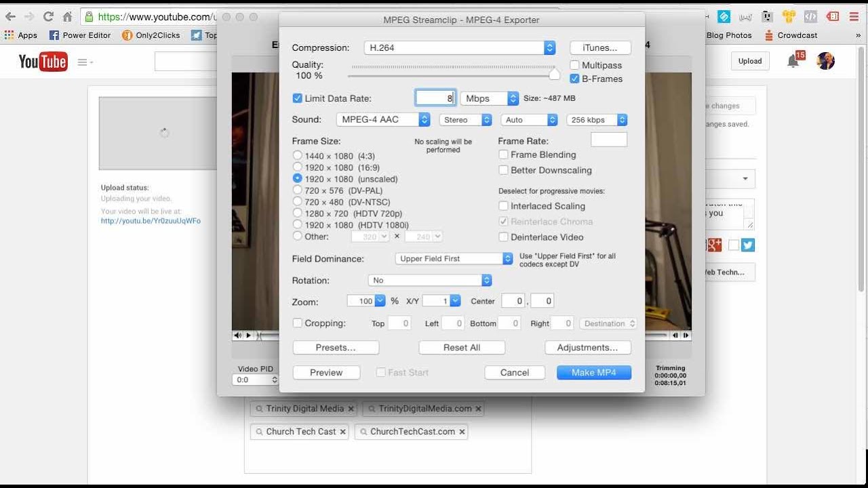Click the play button in Streamclip player
The width and height of the screenshot is (868, 488).
click(x=249, y=335)
